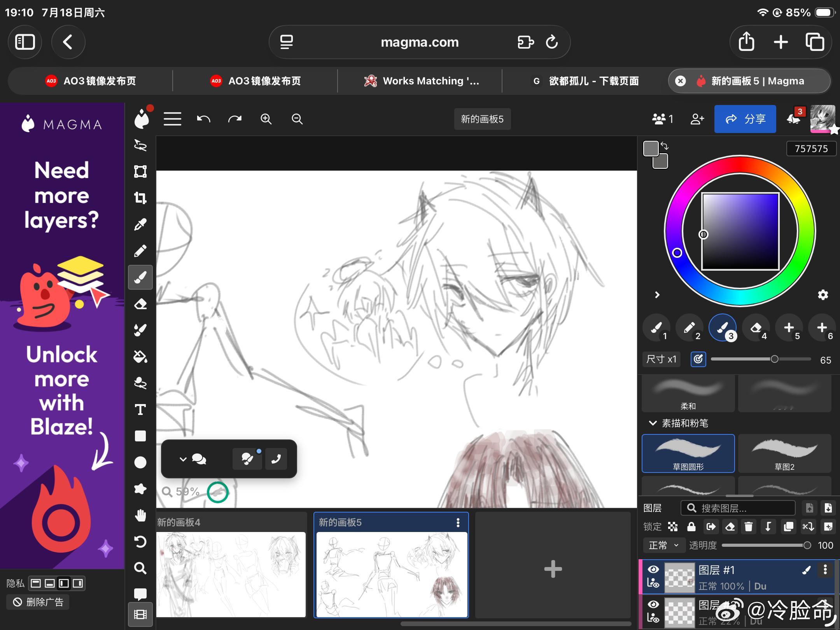The height and width of the screenshot is (630, 840).
Task: Select the hand pan tool
Action: click(140, 515)
